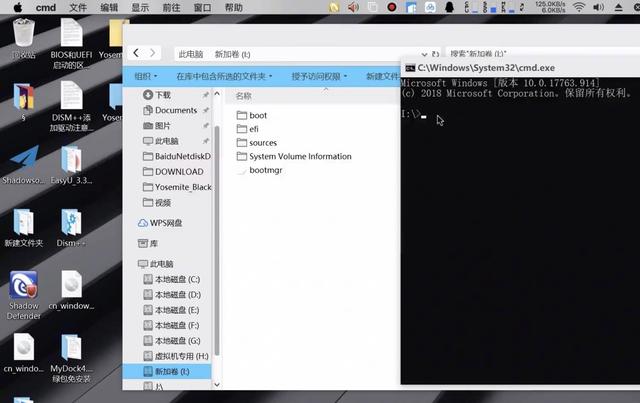Click the 新建文件夹 toolbar button
Image resolution: width=640 pixels, height=403 pixels.
click(x=383, y=76)
